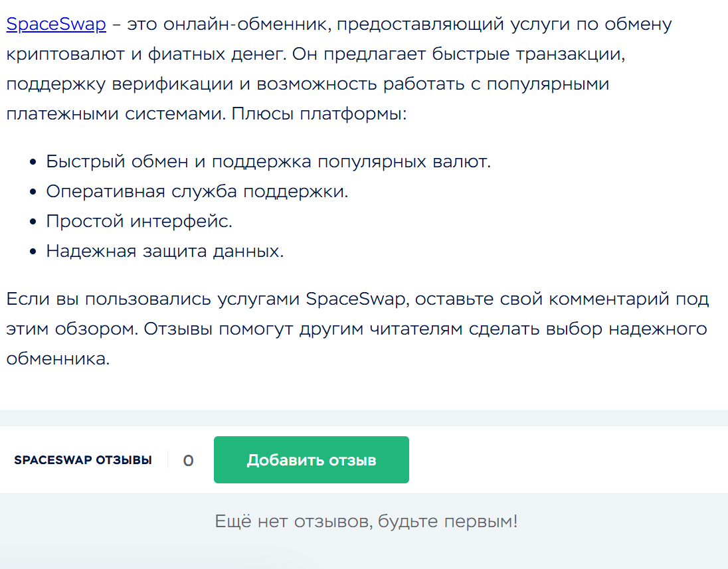Click the bullet dot before "Простой интерфейс"
Image resolution: width=728 pixels, height=569 pixels.
pyautogui.click(x=33, y=222)
